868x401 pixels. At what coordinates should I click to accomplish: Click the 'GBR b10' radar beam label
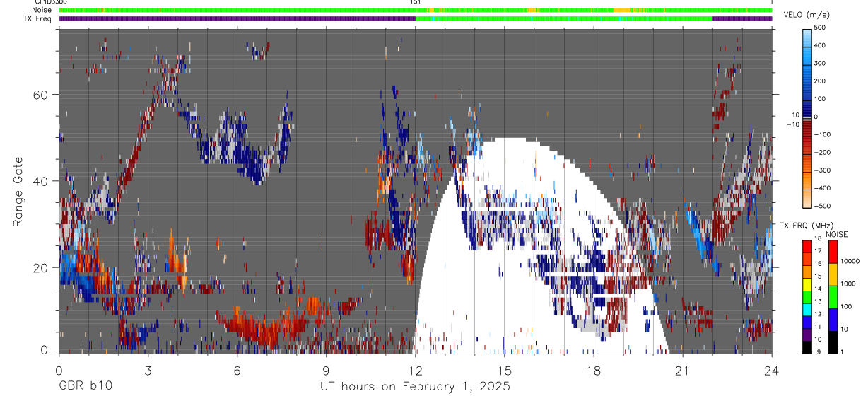click(85, 386)
